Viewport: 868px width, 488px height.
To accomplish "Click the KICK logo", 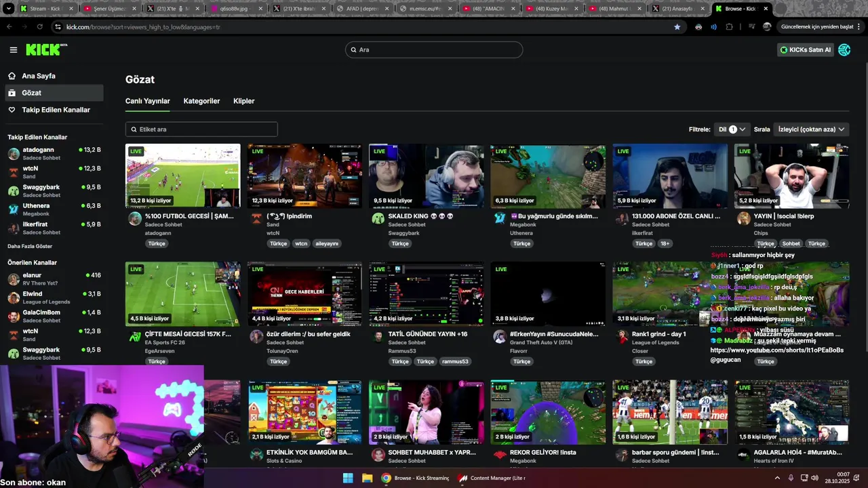I will pyautogui.click(x=46, y=49).
